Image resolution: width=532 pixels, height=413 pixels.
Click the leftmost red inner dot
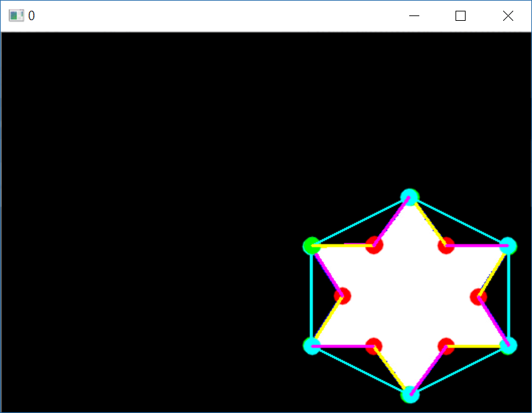[x=342, y=296]
